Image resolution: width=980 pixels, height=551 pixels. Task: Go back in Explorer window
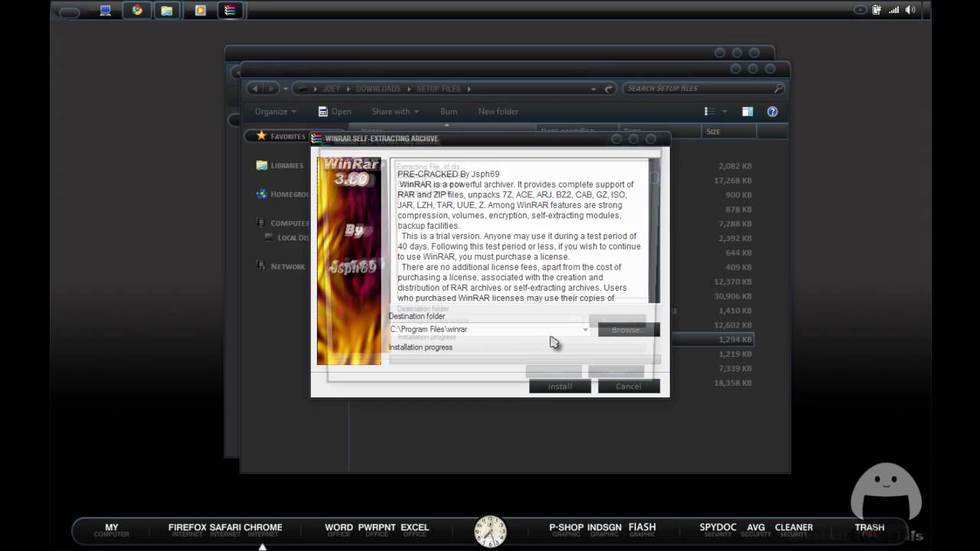coord(255,89)
